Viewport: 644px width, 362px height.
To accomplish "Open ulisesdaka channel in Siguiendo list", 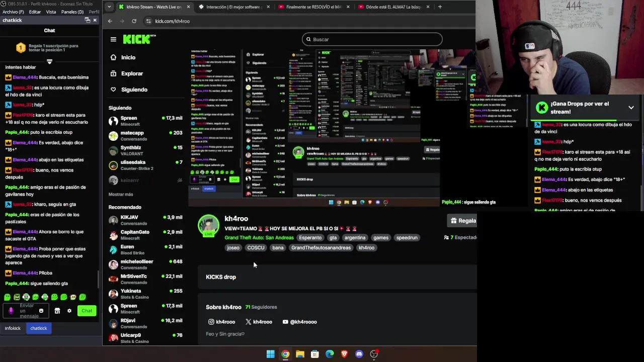I will (146, 165).
